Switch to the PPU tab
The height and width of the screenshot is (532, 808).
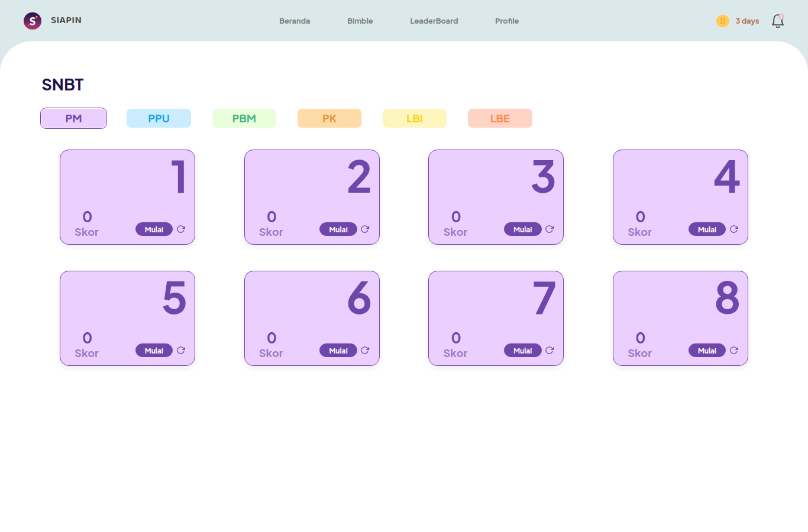(x=159, y=118)
